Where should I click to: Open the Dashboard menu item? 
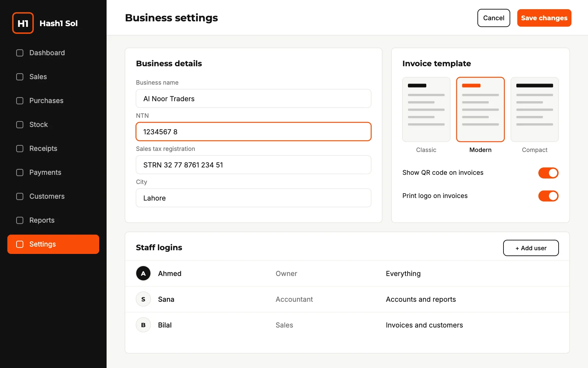pyautogui.click(x=53, y=53)
